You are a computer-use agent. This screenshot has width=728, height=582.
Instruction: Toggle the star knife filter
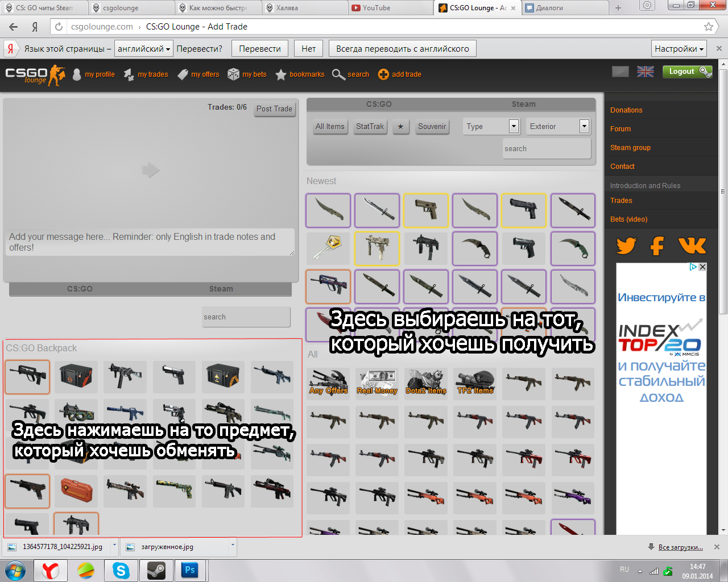click(400, 127)
